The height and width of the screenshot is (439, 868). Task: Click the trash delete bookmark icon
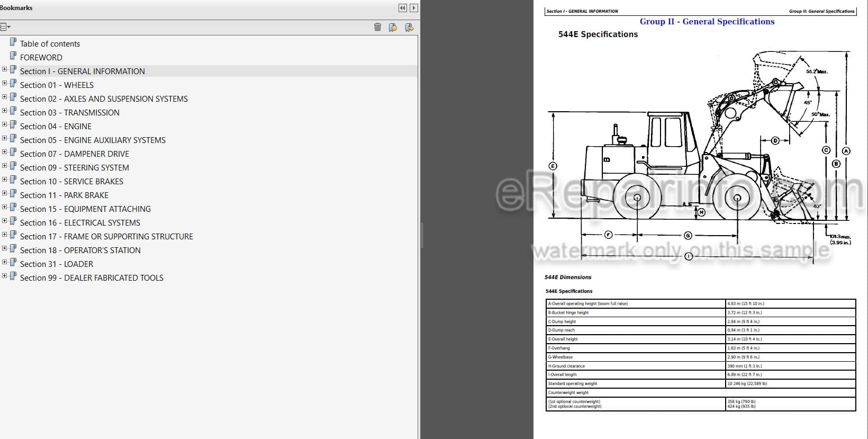377,27
